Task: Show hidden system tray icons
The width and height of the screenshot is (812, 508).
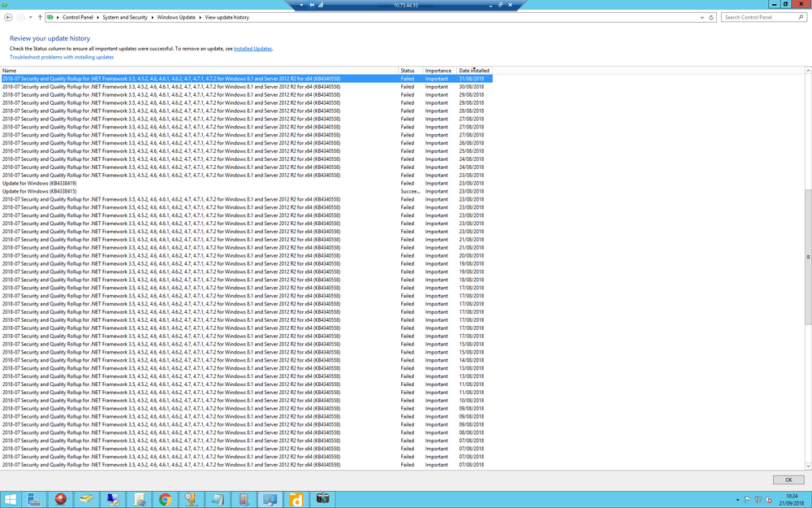Action: pyautogui.click(x=737, y=500)
